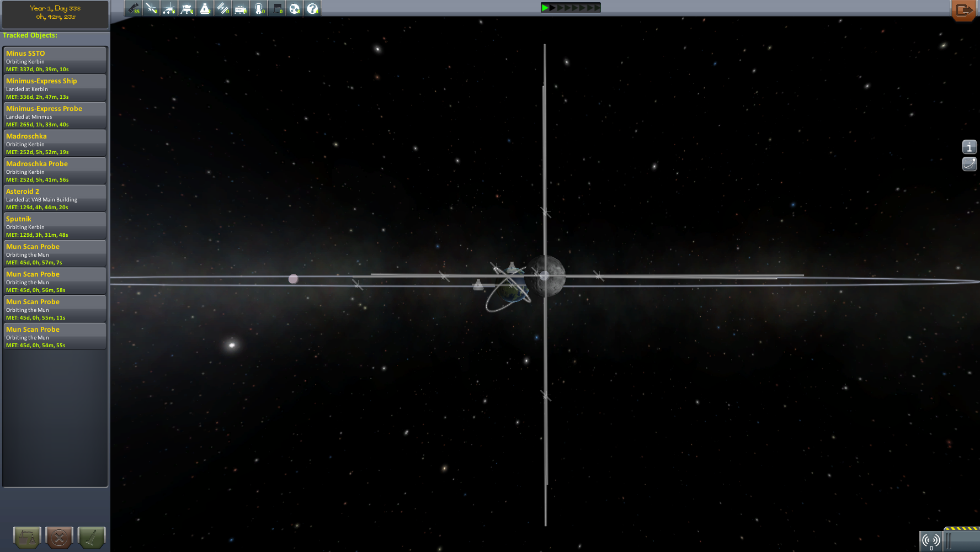The width and height of the screenshot is (980, 552).
Task: Open the info panel button
Action: coord(969,147)
